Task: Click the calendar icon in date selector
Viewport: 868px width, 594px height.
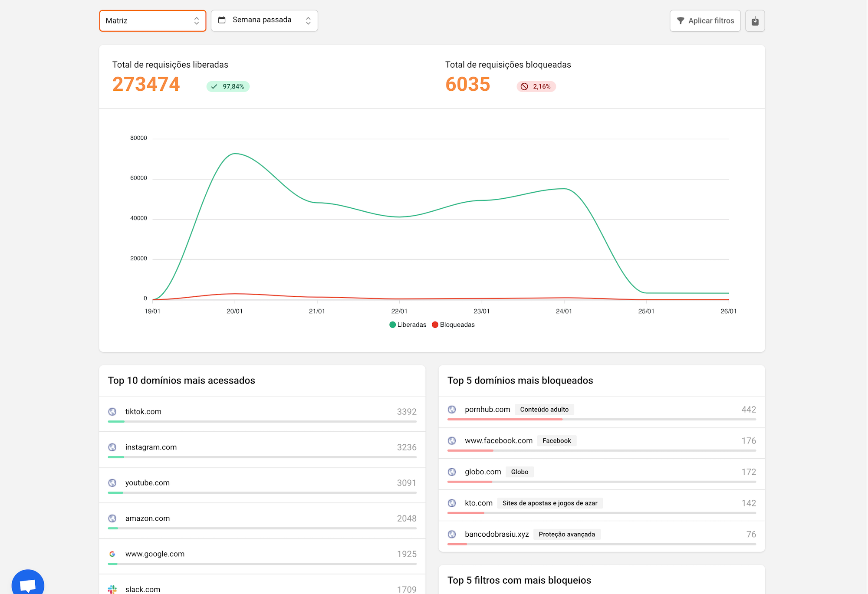Action: (222, 20)
